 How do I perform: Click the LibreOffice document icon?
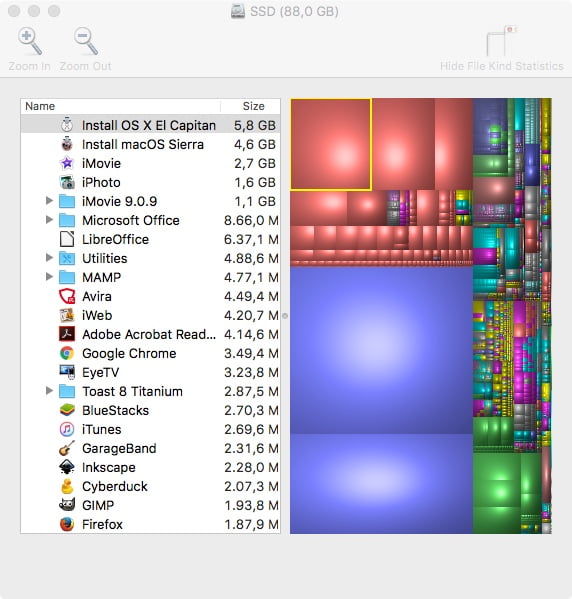(67, 239)
